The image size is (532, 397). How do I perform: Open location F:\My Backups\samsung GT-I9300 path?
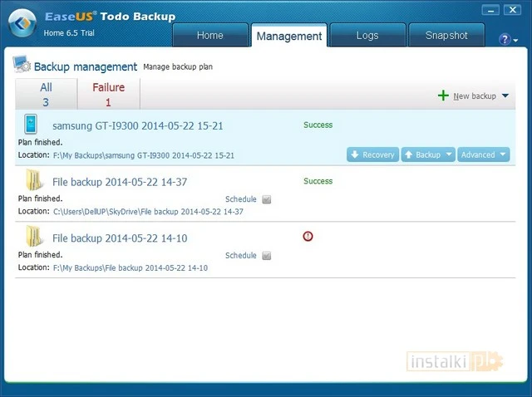(144, 155)
